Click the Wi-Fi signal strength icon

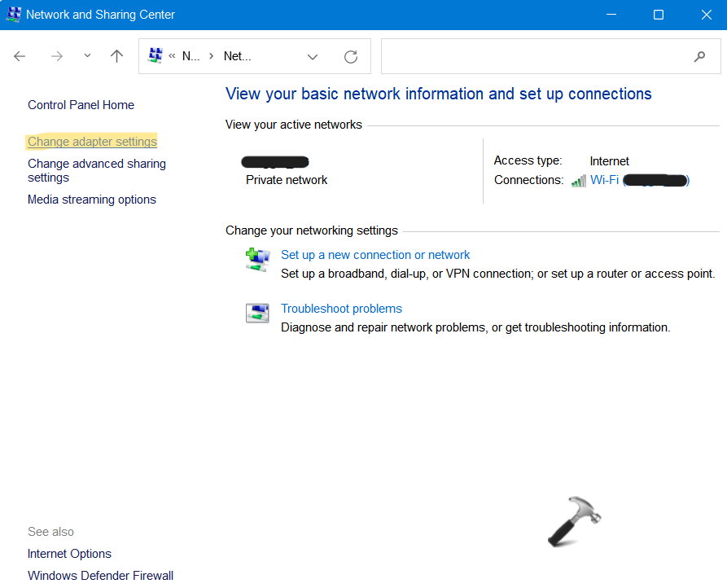tap(579, 181)
